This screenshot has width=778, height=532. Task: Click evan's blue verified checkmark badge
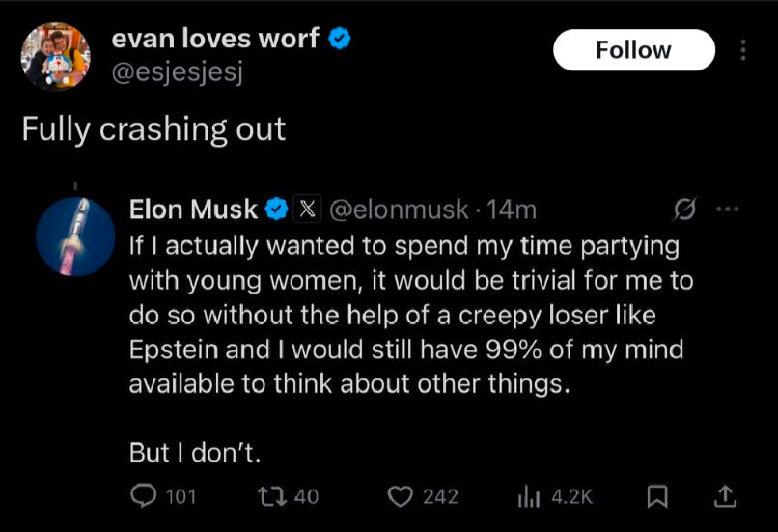coord(340,40)
